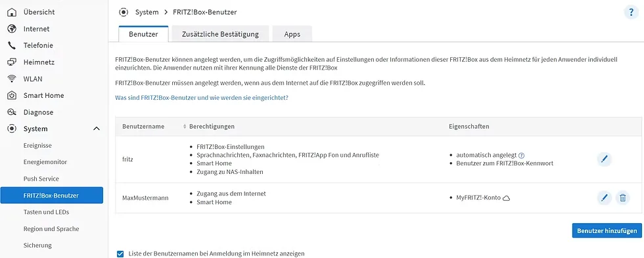Open the Apps tab
The width and height of the screenshot is (644, 258).
pos(292,34)
